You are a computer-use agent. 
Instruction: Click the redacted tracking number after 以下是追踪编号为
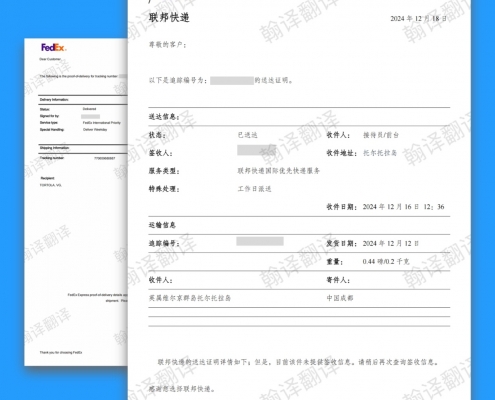coord(232,80)
